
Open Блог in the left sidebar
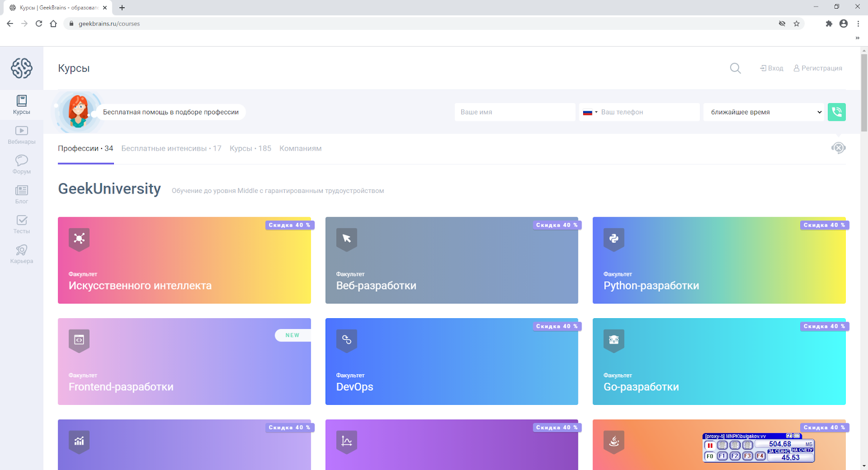22,194
